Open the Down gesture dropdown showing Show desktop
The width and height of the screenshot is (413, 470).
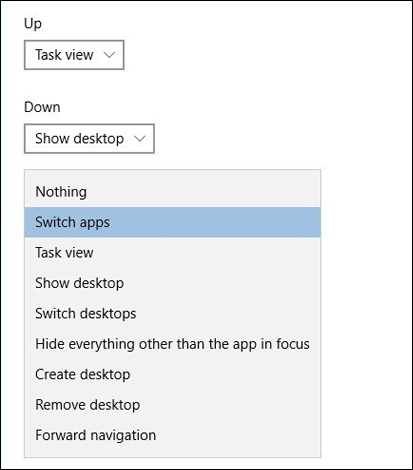click(x=89, y=139)
